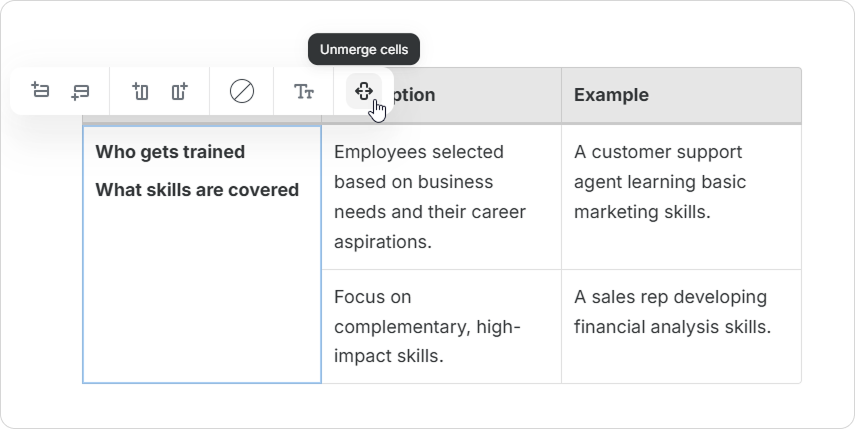This screenshot has height=429, width=855.
Task: Click 'Who gets trained' text in merged cell
Action: pos(170,152)
